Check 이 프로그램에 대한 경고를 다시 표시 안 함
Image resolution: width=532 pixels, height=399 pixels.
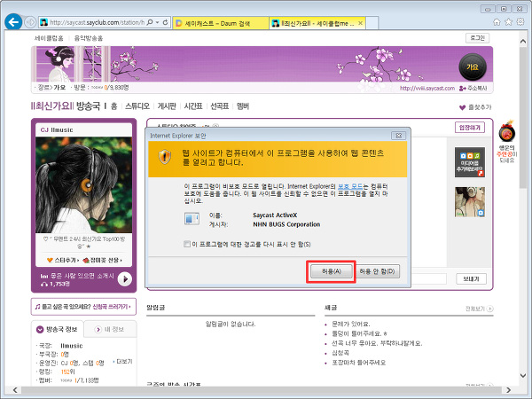[186, 244]
